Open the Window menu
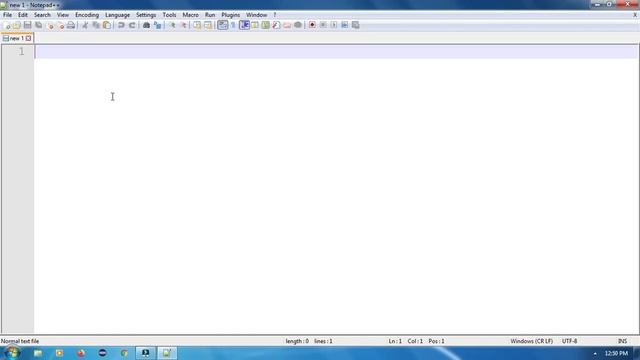The image size is (640, 360). point(256,15)
